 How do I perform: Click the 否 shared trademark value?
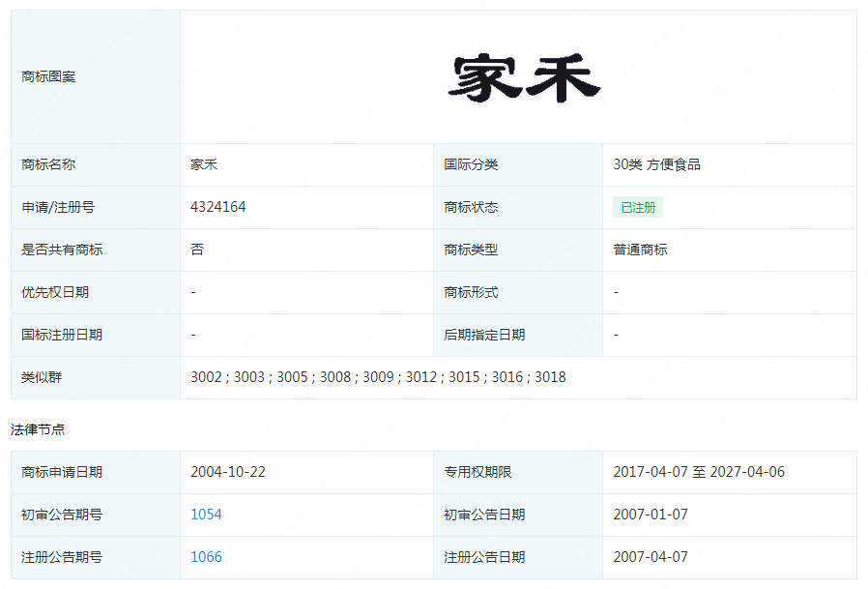pyautogui.click(x=197, y=250)
